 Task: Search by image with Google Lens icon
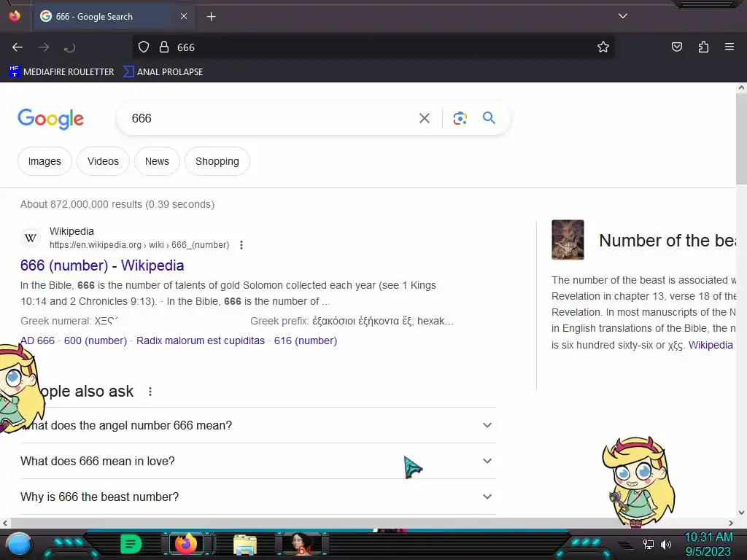click(460, 118)
